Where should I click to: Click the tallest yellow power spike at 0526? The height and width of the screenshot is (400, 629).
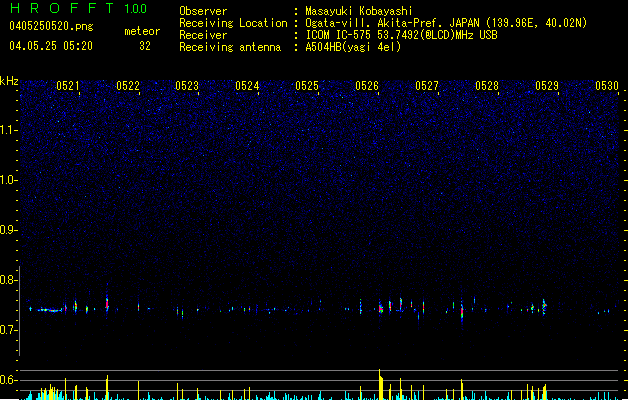[x=380, y=384]
